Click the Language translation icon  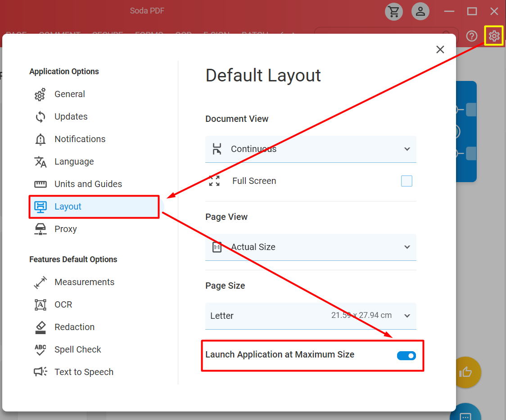40,161
